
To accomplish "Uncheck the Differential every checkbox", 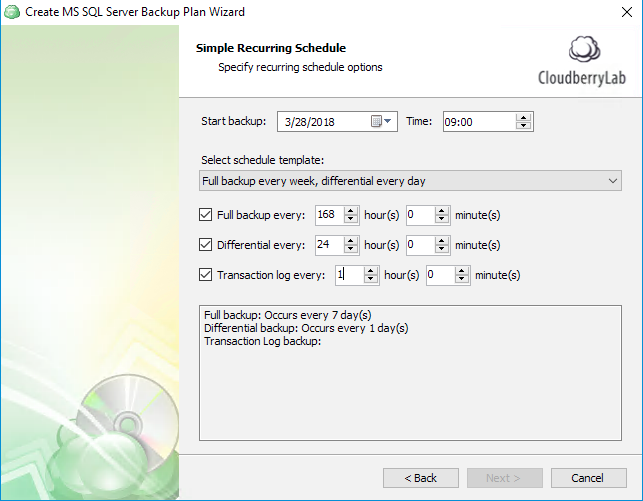I will pyautogui.click(x=205, y=244).
